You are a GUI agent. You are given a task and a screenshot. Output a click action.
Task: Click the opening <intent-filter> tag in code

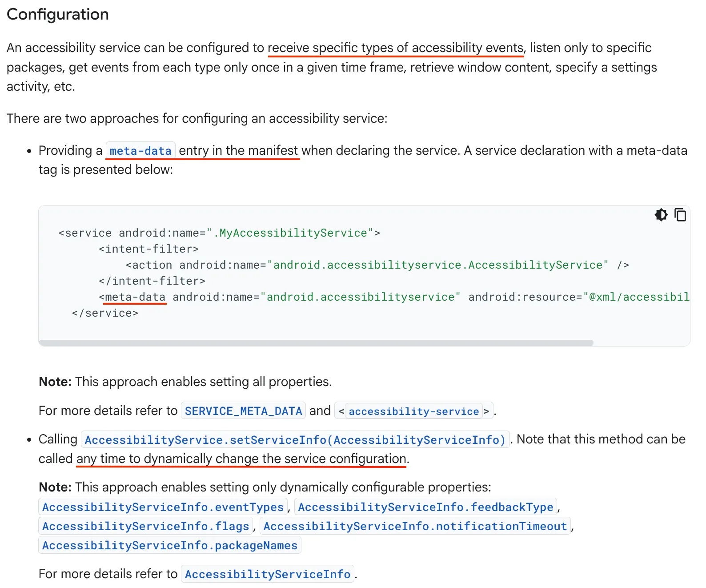coord(148,249)
